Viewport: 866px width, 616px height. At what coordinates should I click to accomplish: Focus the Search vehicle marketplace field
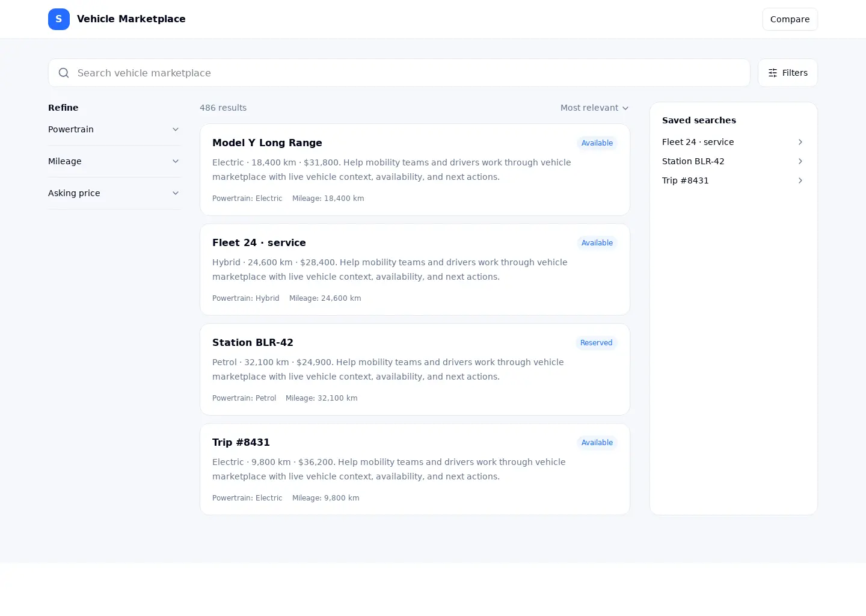coord(399,73)
